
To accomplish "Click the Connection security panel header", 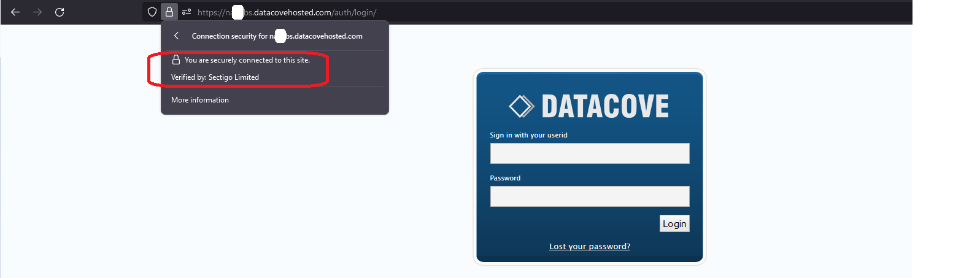I will coord(277,36).
